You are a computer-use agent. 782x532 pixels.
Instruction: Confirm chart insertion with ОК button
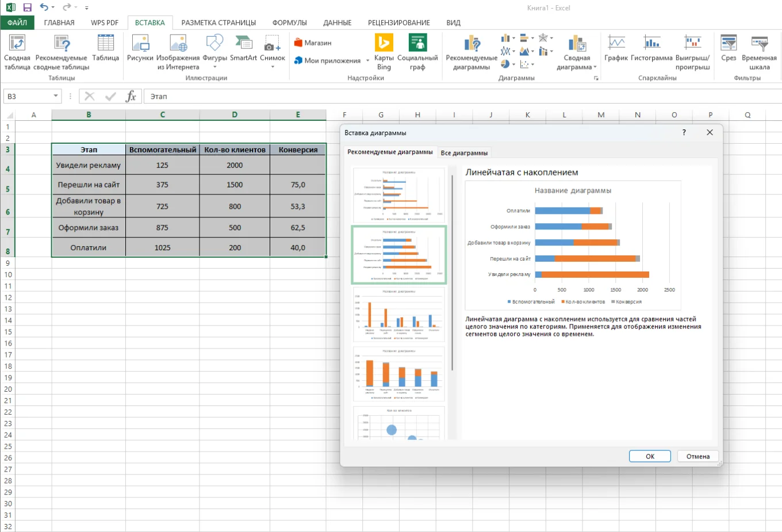pos(650,456)
